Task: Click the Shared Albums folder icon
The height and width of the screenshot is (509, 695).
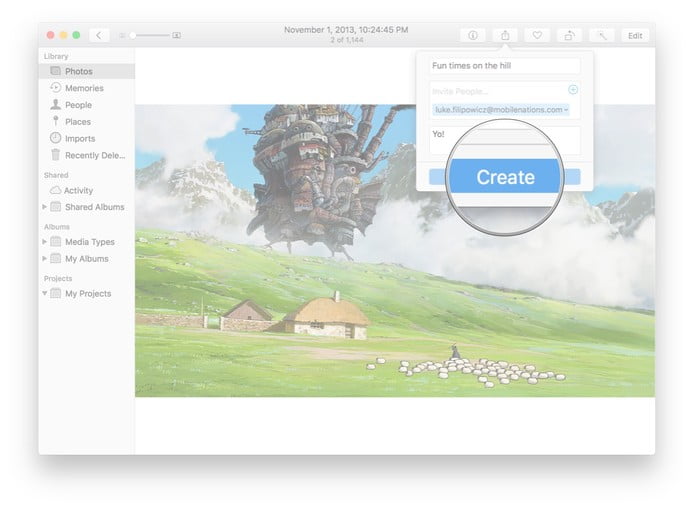Action: pyautogui.click(x=55, y=207)
